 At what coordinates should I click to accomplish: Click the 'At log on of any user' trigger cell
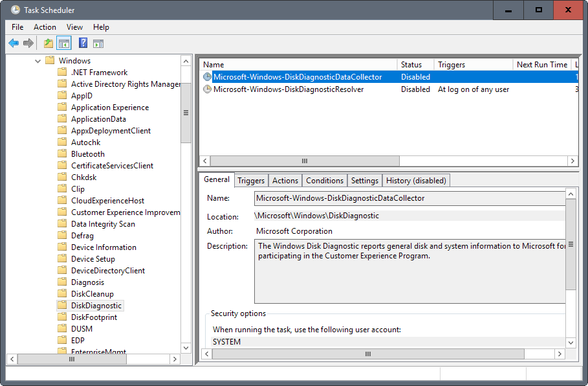(474, 89)
